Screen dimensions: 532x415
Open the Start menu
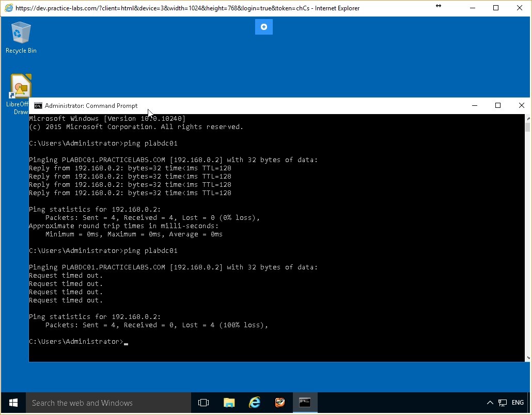pos(12,403)
